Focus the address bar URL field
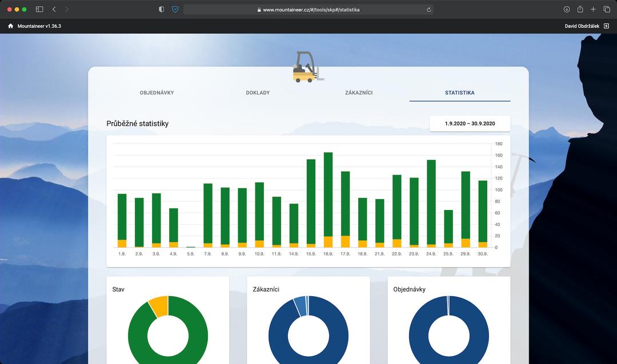The height and width of the screenshot is (364, 617). point(308,10)
